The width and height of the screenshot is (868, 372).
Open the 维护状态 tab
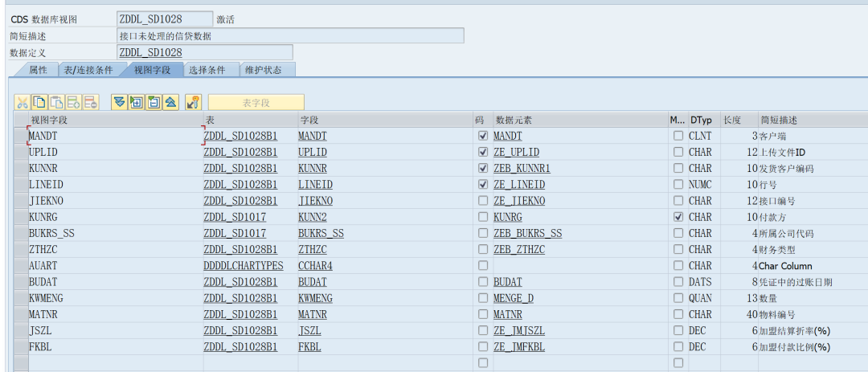tap(264, 70)
